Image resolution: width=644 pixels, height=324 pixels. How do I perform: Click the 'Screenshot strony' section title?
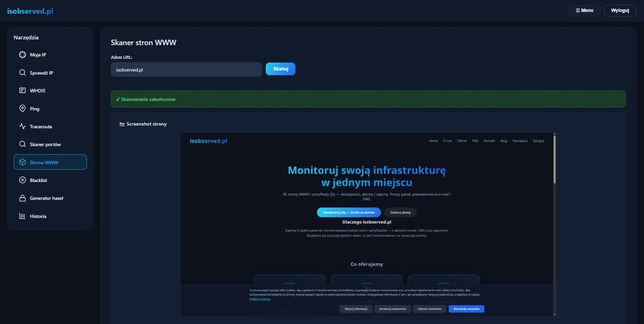[147, 124]
